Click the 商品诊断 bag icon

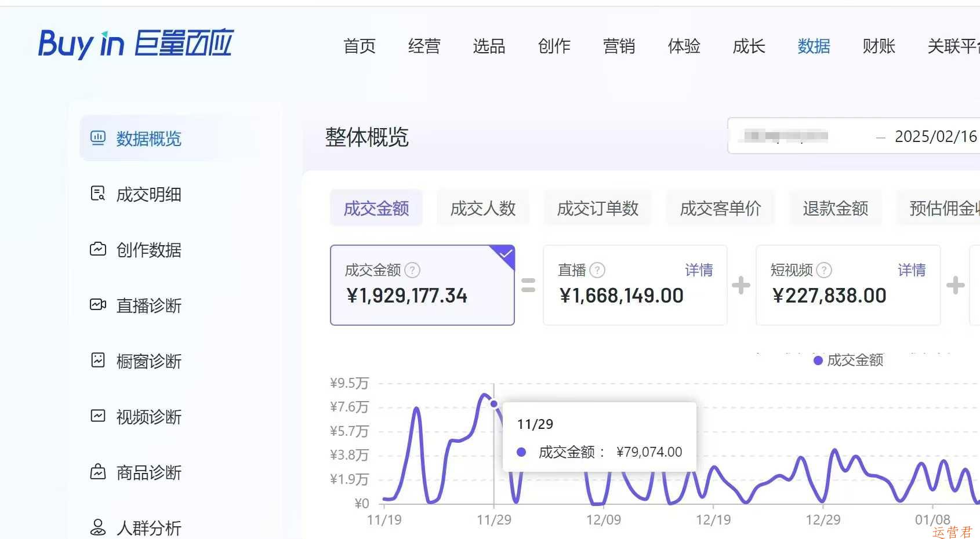click(98, 472)
